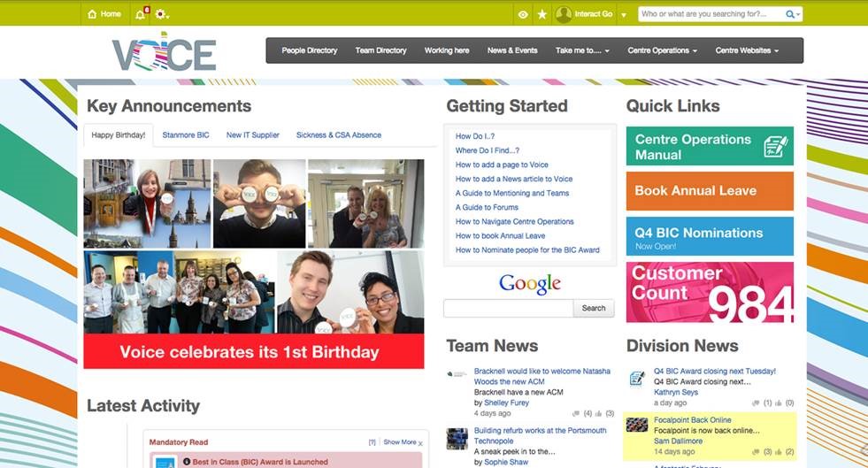
Task: Focus the 'Who or what are you searching for?' field
Action: (711, 14)
